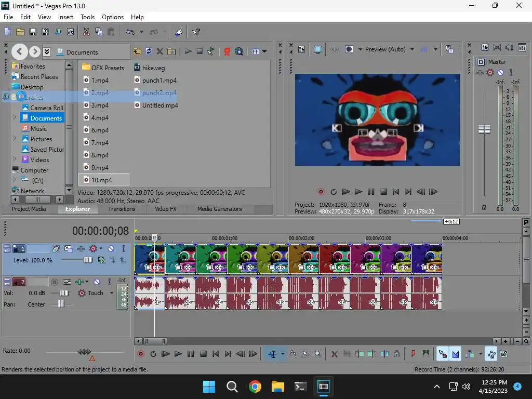532x399 pixels.
Task: Toggle Mute on audio track 2
Action: 97,282
